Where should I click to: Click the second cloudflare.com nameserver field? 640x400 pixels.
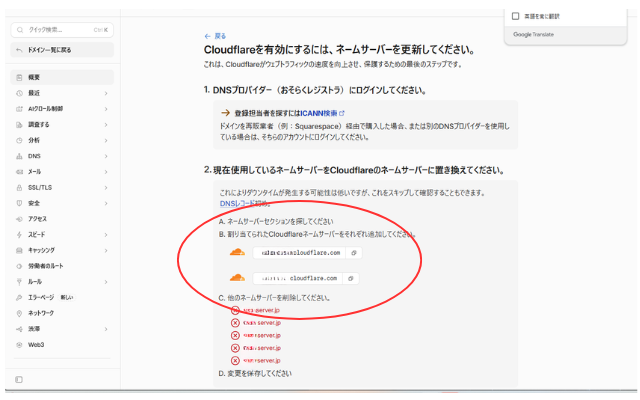click(298, 278)
